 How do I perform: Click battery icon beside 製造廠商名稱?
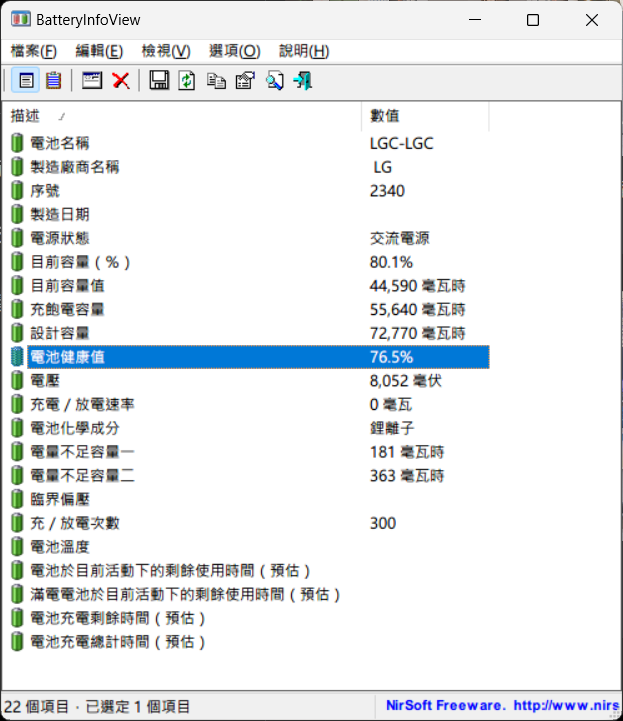point(17,167)
